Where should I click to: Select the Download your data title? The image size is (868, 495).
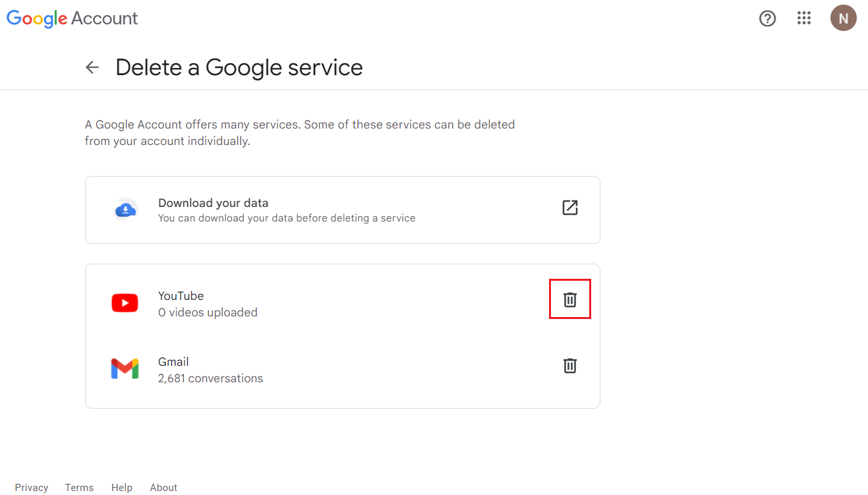214,203
